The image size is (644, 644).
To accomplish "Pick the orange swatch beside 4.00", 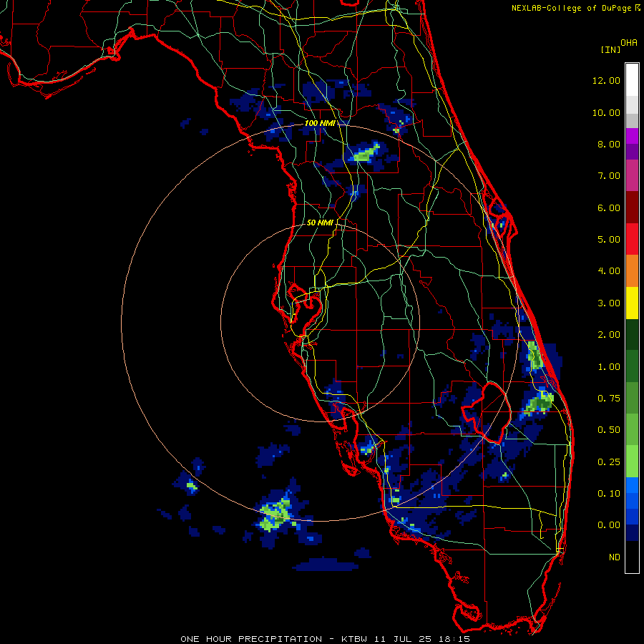I will 632,271.
